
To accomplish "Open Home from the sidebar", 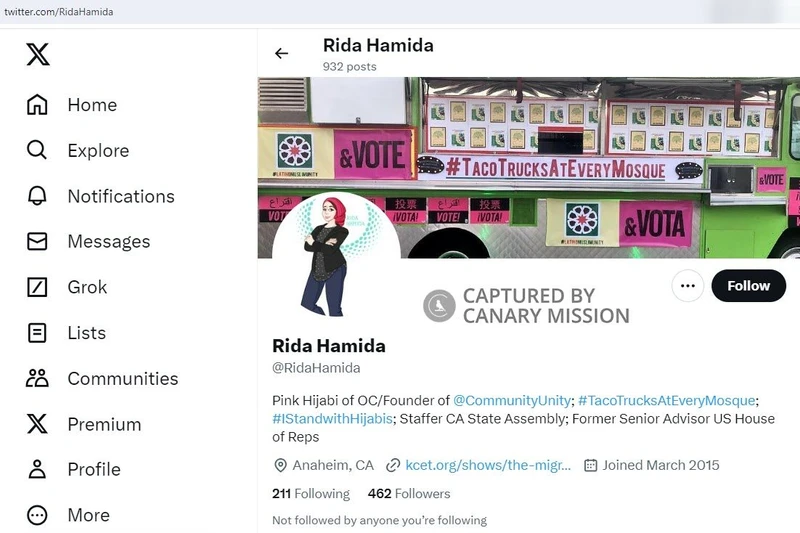I will click(x=72, y=105).
